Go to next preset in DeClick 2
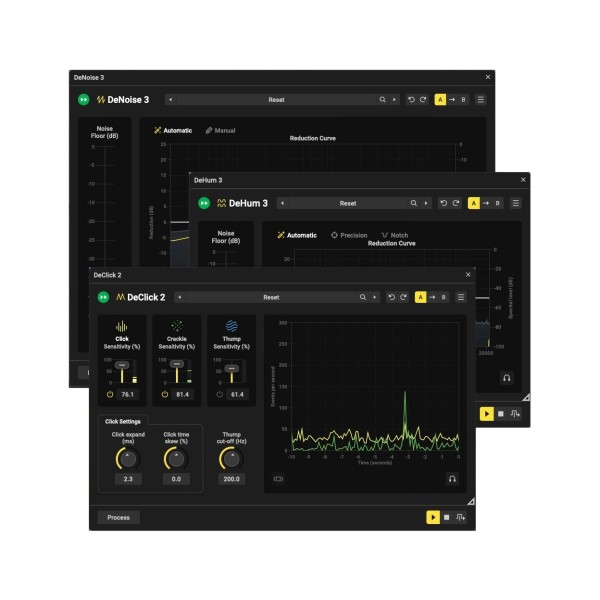The image size is (600, 600). pos(375,297)
